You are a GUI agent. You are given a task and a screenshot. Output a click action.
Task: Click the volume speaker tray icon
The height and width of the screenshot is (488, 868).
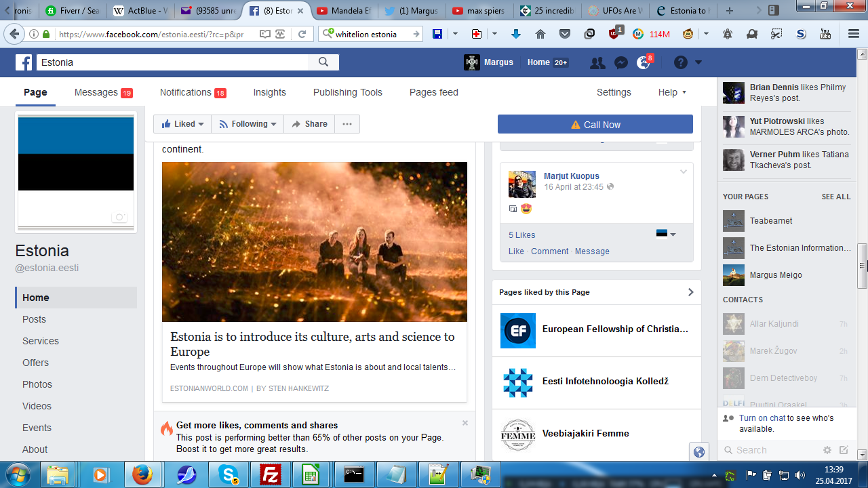(x=800, y=475)
